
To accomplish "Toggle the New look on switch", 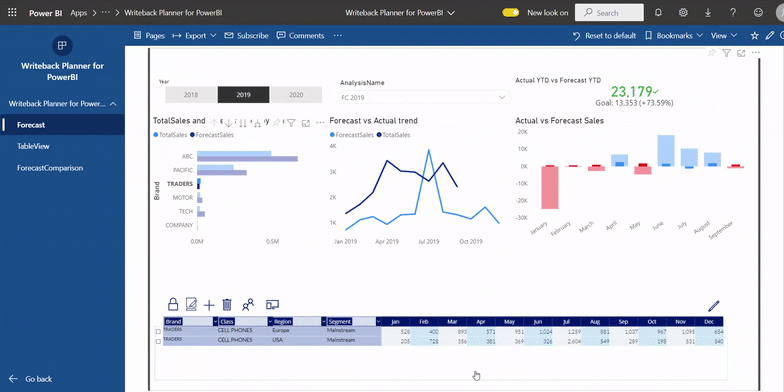I will coord(510,12).
